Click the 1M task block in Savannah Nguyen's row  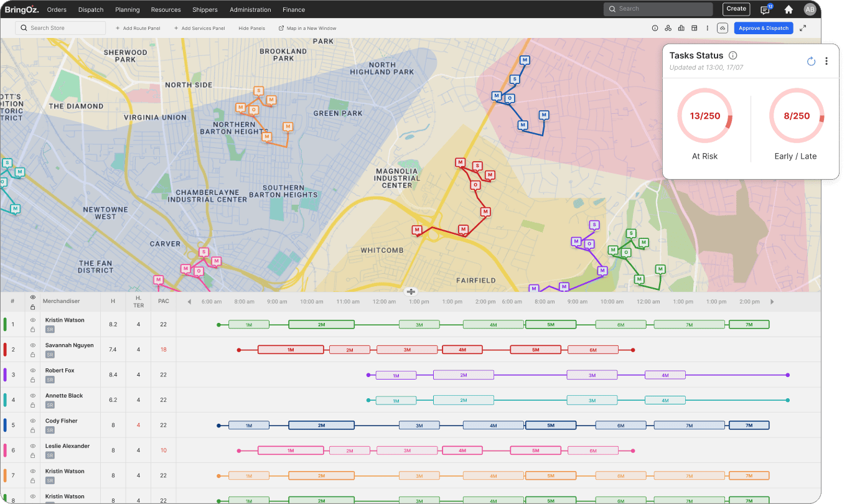click(x=291, y=350)
